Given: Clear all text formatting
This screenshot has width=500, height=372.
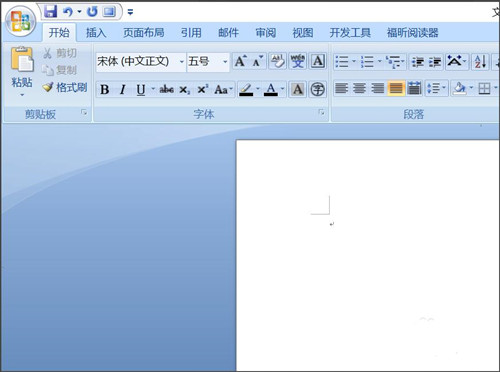Looking at the screenshot, I should click(x=278, y=61).
